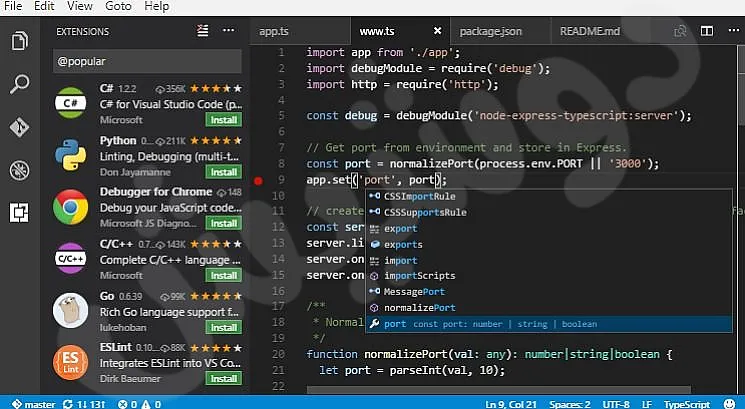
Task: Open the Debug view in the activity bar
Action: tap(19, 170)
